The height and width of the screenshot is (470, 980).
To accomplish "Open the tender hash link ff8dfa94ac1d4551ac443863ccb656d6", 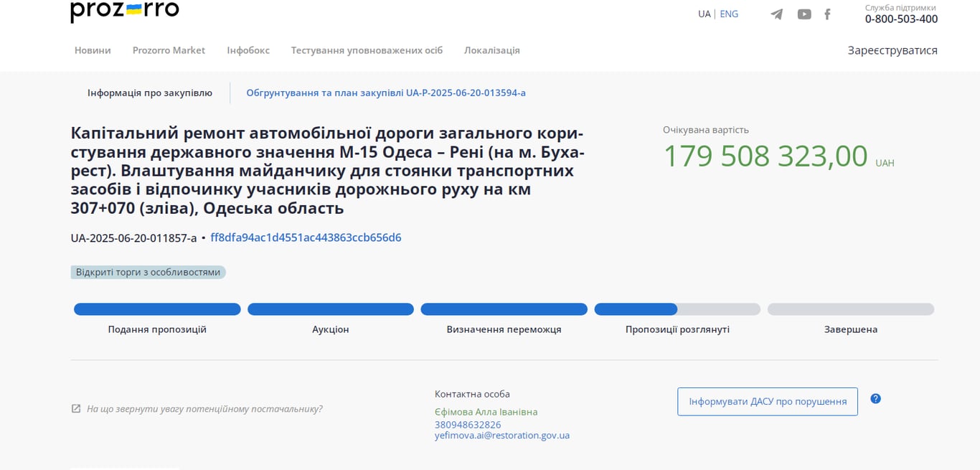I will [306, 238].
